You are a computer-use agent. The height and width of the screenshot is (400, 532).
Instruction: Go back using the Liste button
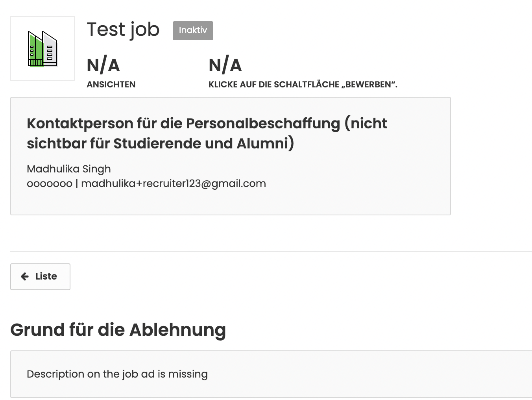tap(40, 277)
